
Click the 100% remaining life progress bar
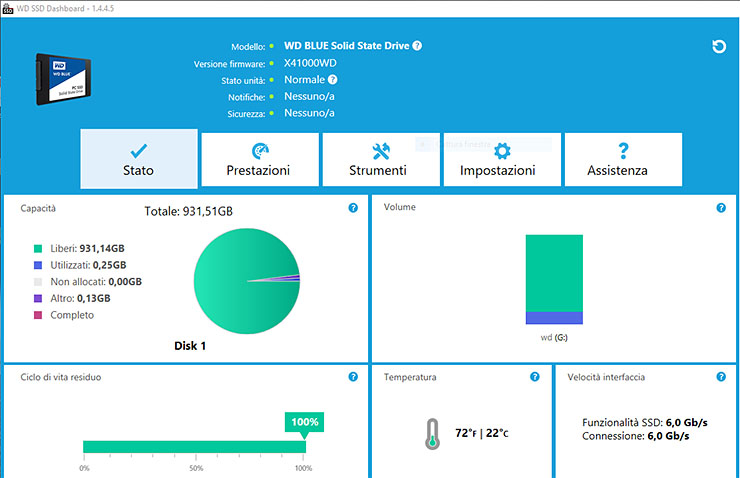[x=194, y=446]
